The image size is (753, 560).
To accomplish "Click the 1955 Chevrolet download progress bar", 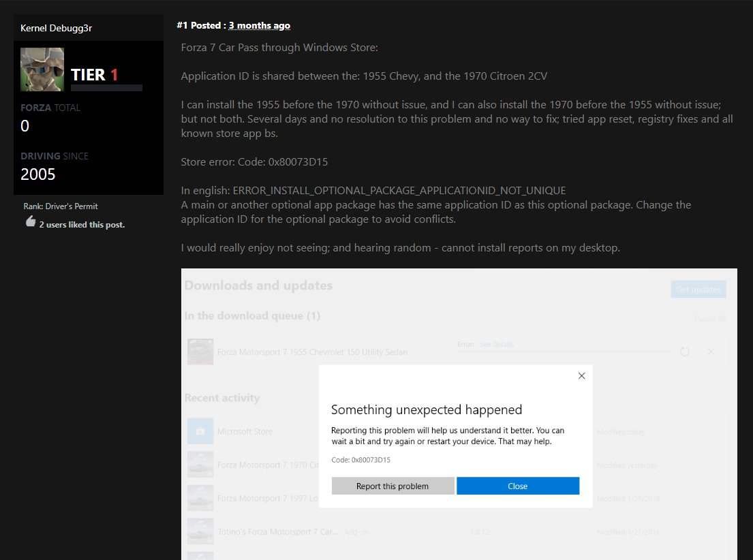I will 564,352.
